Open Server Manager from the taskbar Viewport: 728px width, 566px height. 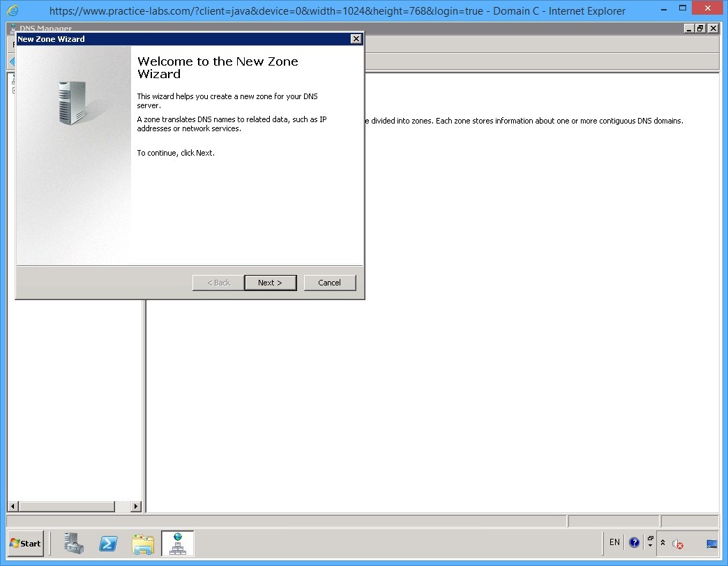click(x=73, y=543)
